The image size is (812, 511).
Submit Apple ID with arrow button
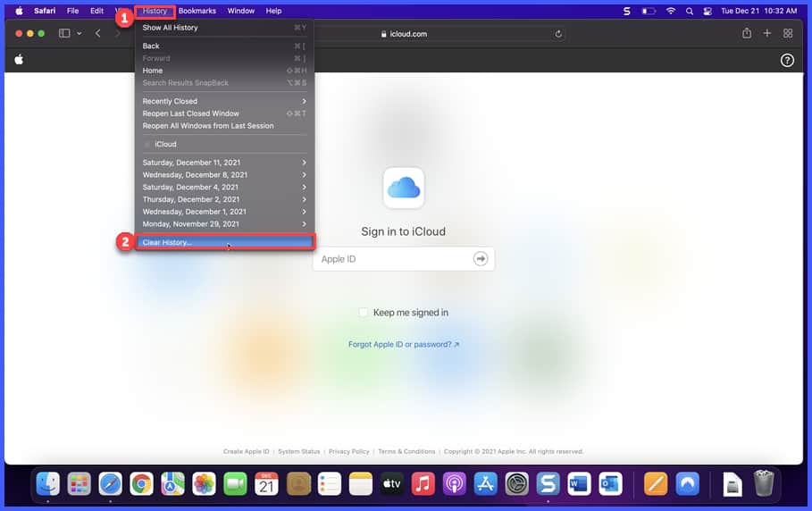click(481, 259)
